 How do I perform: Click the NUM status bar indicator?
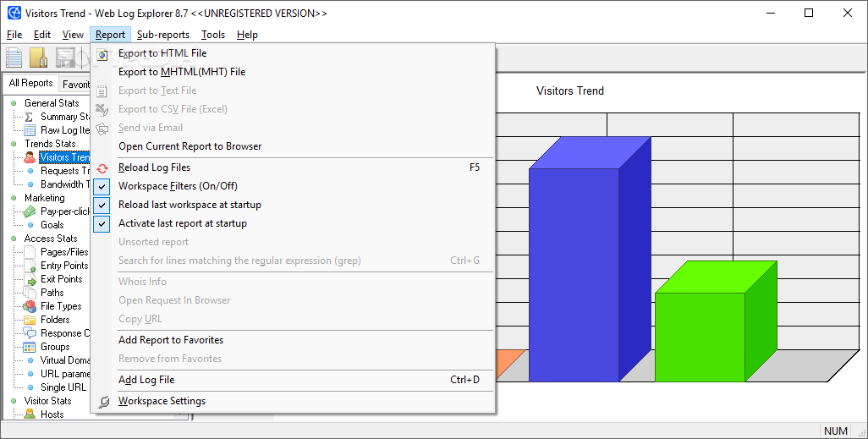(835, 431)
